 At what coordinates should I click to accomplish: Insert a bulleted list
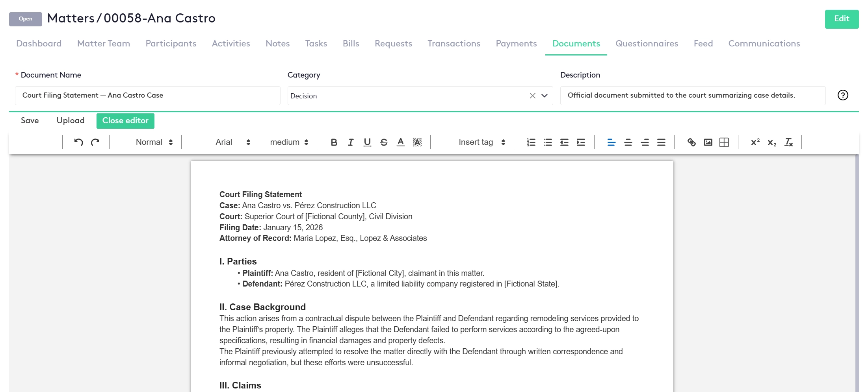[x=548, y=142]
